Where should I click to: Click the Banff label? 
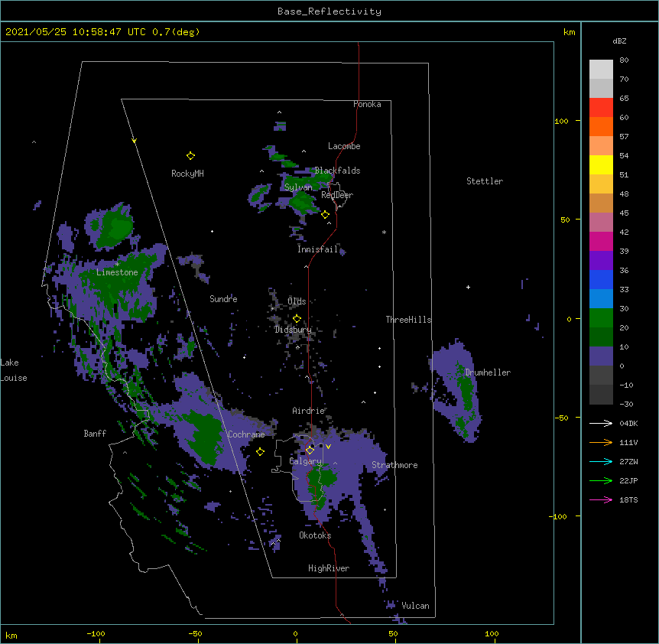coord(95,434)
